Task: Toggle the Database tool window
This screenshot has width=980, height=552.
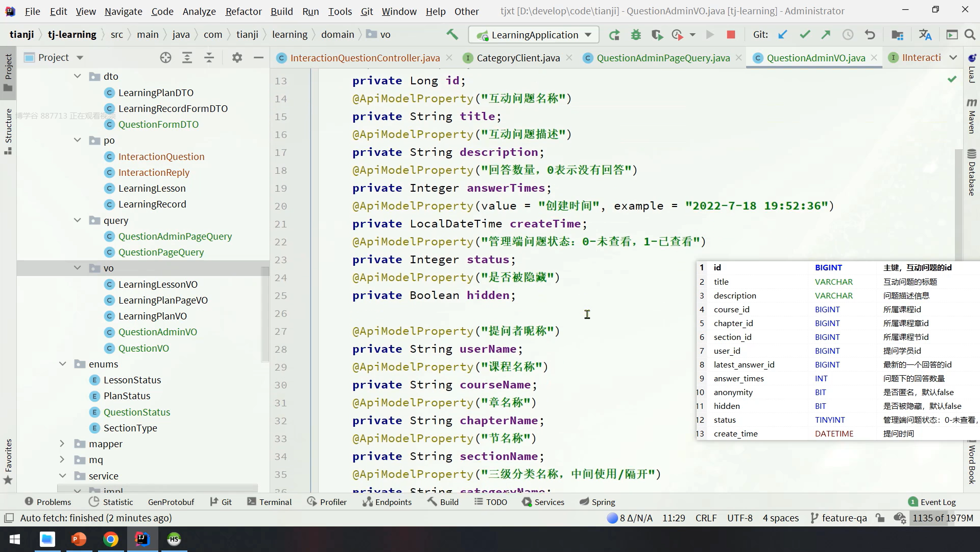Action: pyautogui.click(x=971, y=173)
